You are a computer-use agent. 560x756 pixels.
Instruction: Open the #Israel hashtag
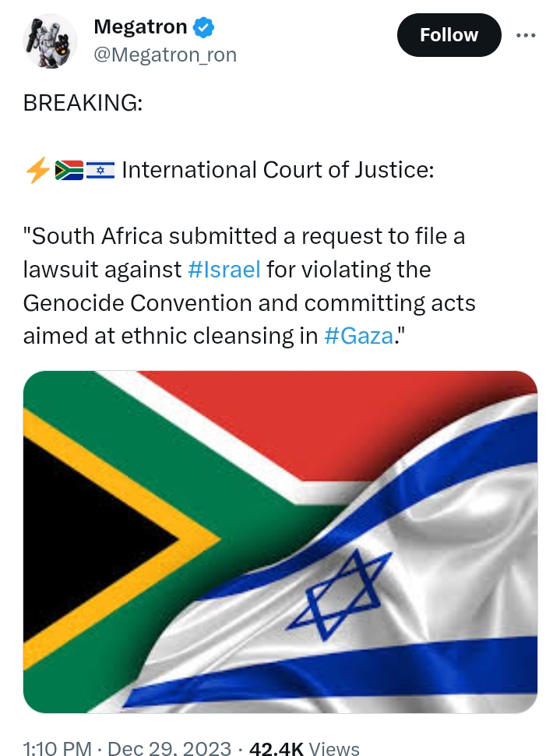tap(224, 270)
